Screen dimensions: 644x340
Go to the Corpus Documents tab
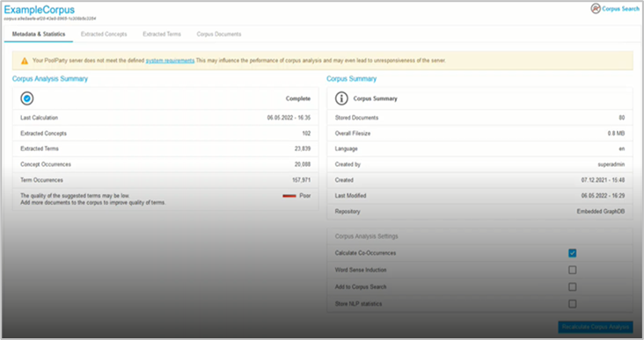219,34
